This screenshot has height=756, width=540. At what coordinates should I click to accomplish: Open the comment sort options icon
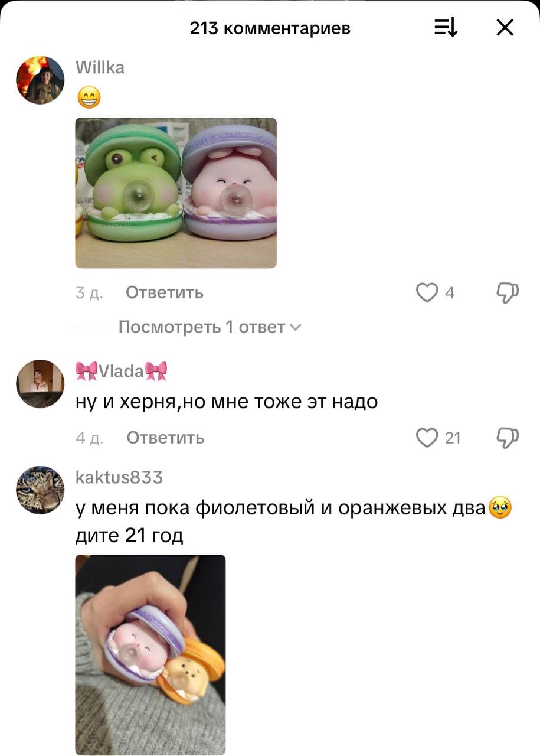coord(446,28)
